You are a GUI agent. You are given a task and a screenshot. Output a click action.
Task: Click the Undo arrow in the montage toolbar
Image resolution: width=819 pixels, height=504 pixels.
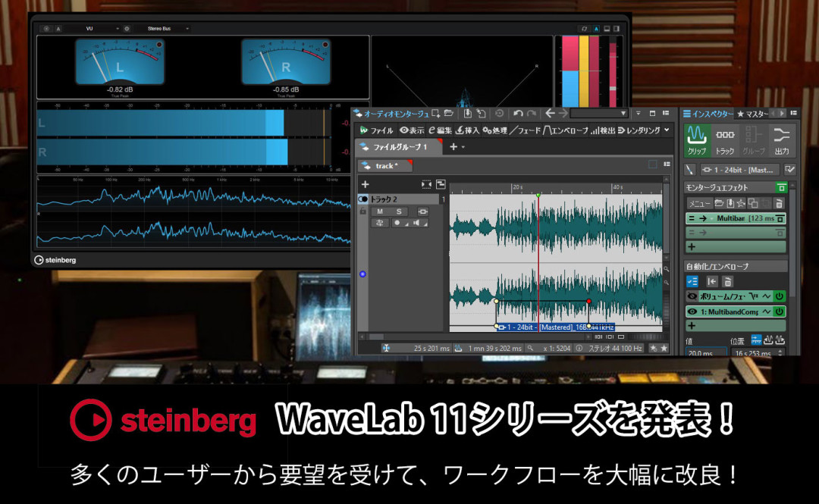pyautogui.click(x=518, y=113)
